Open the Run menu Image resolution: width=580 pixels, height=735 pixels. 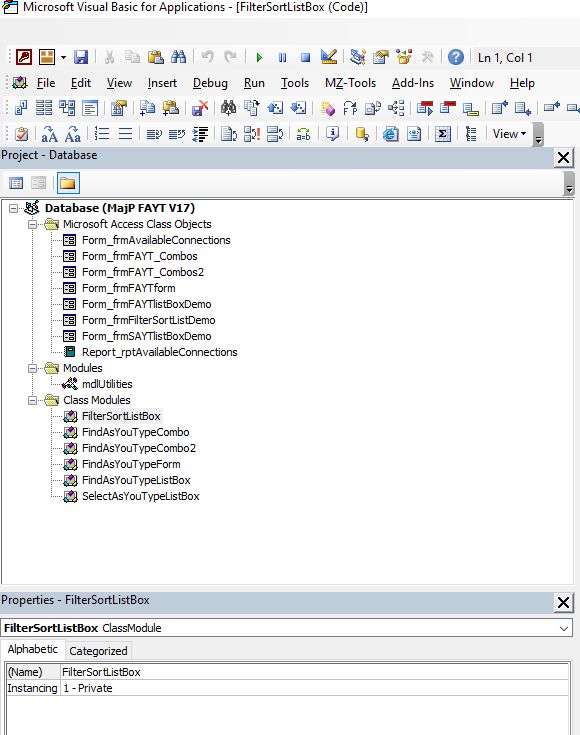click(254, 83)
